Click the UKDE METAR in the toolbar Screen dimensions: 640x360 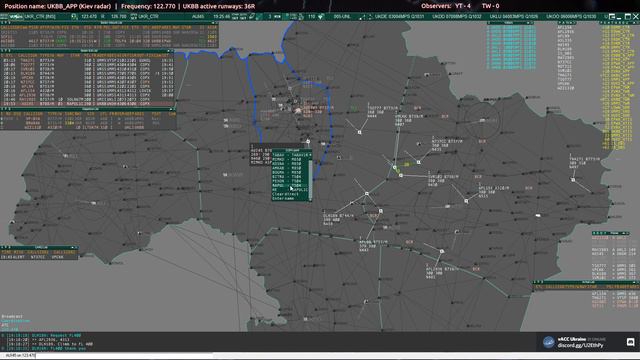pyautogui.click(x=400, y=17)
